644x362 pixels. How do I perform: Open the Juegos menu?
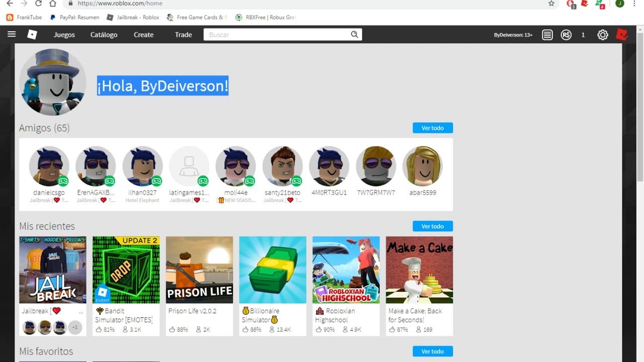coord(64,35)
